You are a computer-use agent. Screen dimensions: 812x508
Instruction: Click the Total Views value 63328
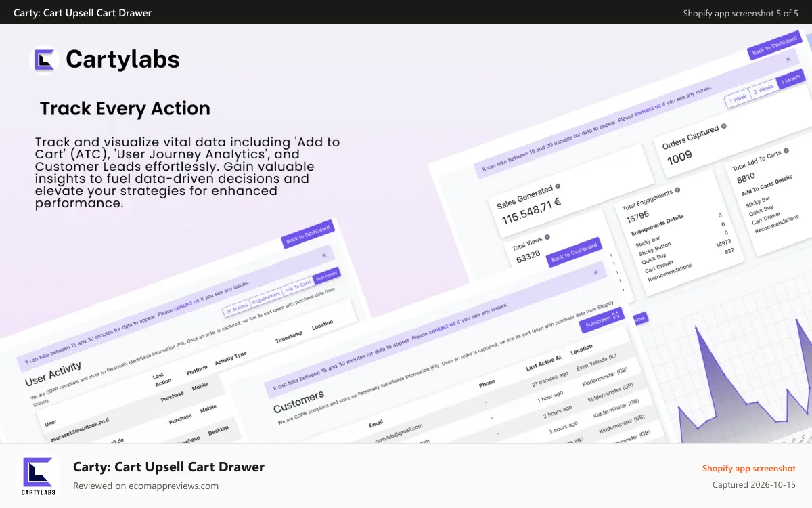528,257
